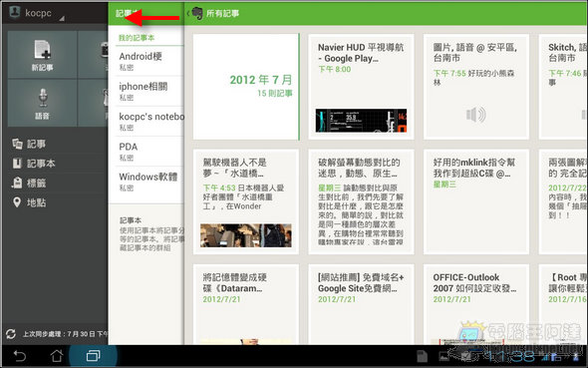Image resolution: width=588 pixels, height=368 pixels.
Task: Select the iphone相關 notebook
Action: [149, 91]
